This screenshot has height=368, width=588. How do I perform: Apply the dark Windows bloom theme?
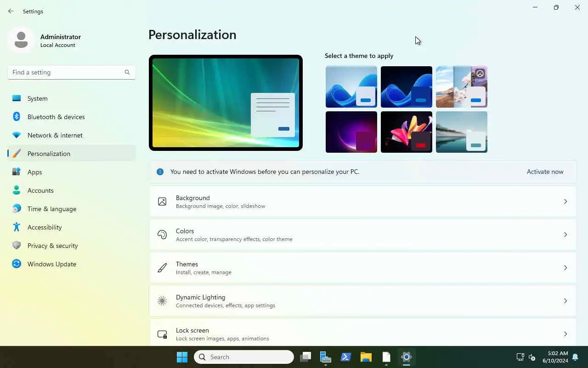click(407, 87)
